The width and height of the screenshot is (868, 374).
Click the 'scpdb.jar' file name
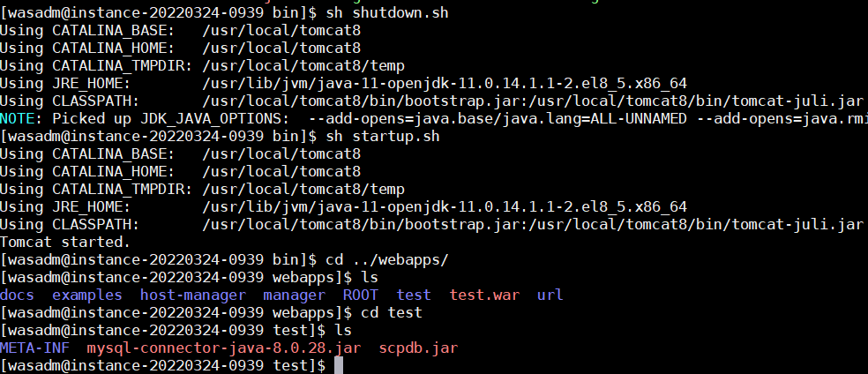[418, 348]
